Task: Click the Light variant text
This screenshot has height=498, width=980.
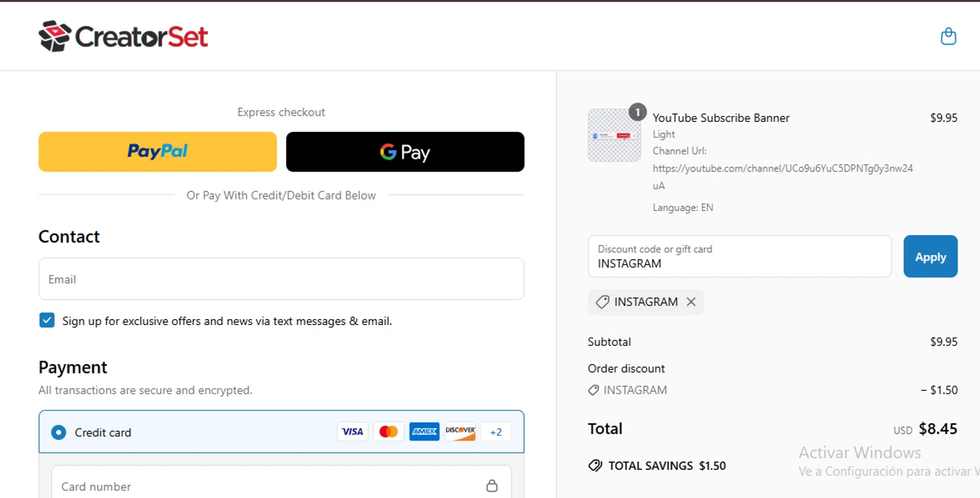Action: (664, 134)
